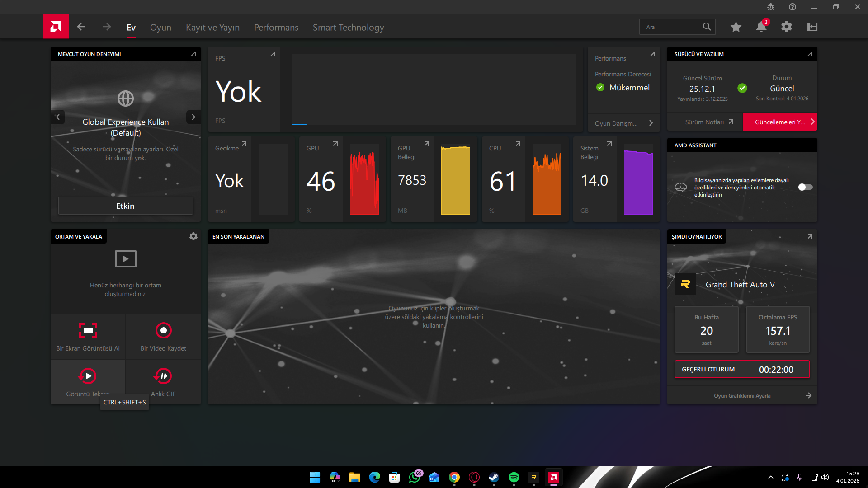Create an Anlık GIF

click(163, 382)
